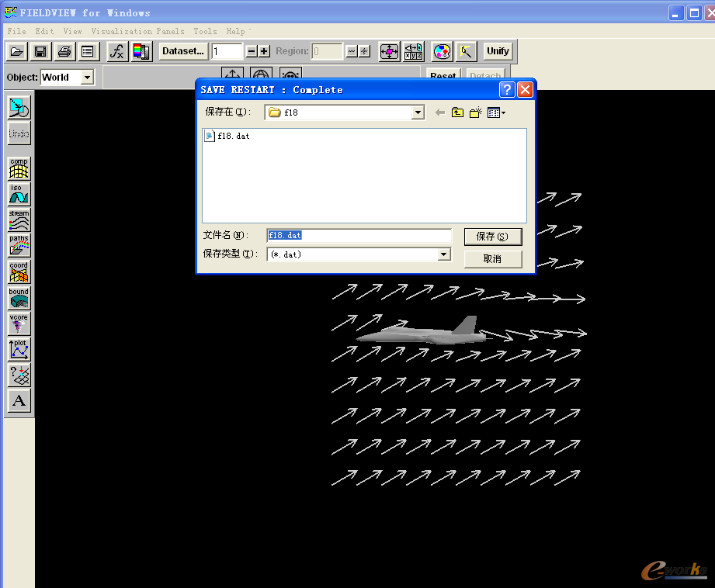The width and height of the screenshot is (715, 588).
Task: Open the Visualization Panels menu
Action: point(137,32)
